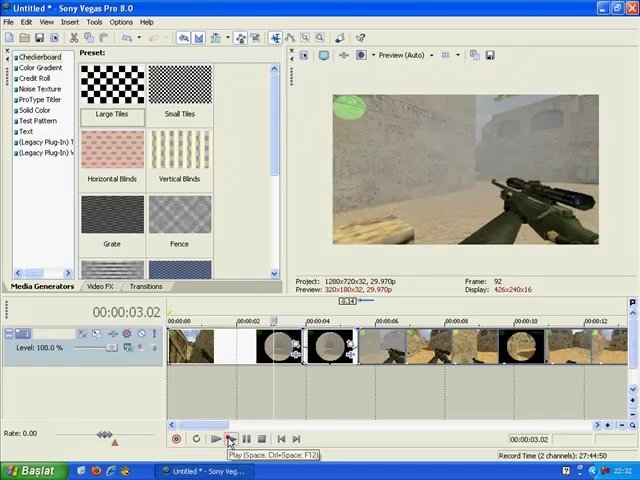The image size is (640, 480).
Task: Open the Tools menu
Action: click(x=94, y=22)
